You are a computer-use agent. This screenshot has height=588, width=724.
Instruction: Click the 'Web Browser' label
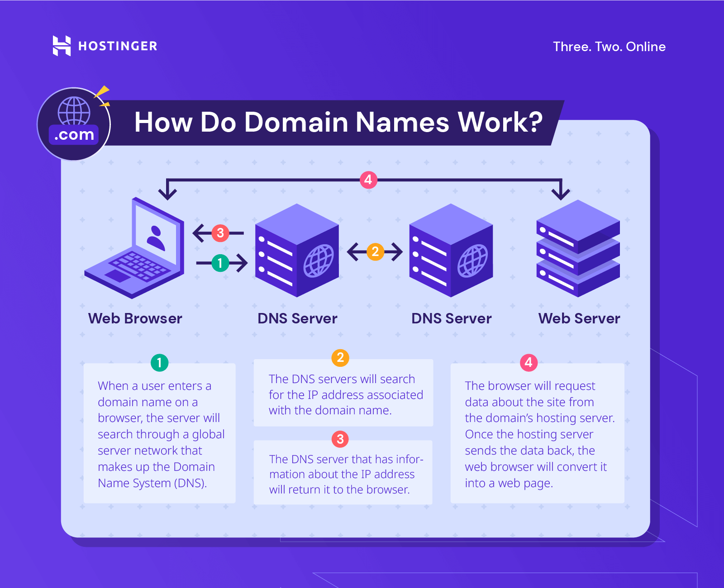pos(135,318)
